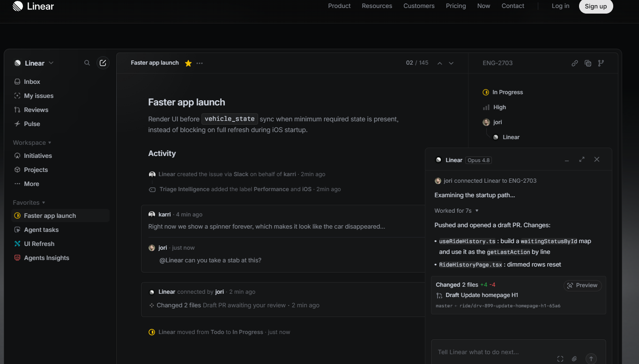Go to previous issue with up chevron
This screenshot has height=364, width=639.
pos(439,63)
